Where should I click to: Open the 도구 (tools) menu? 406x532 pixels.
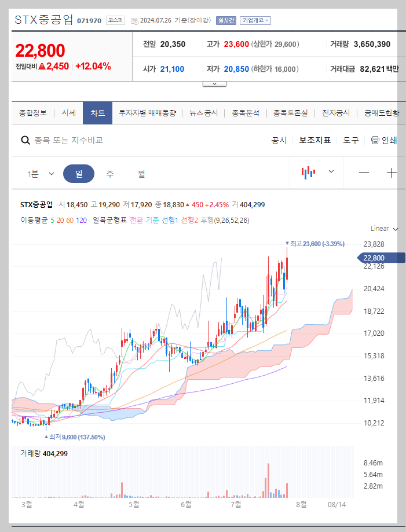[350, 140]
